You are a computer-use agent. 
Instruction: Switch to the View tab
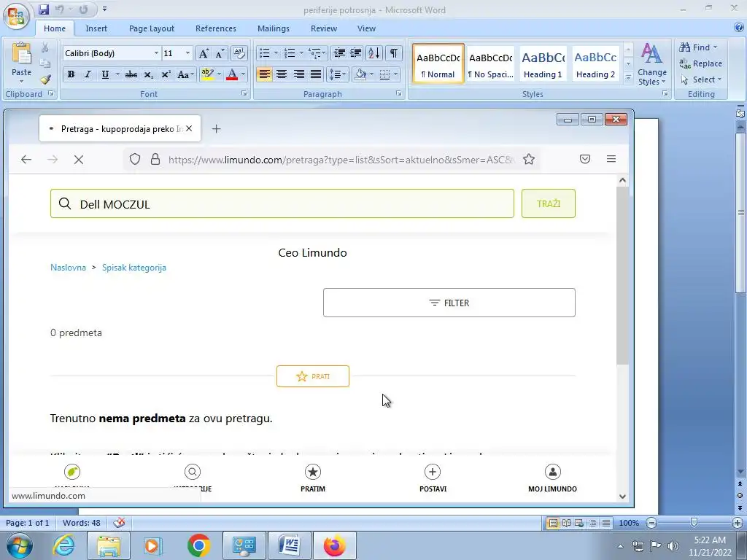click(366, 28)
